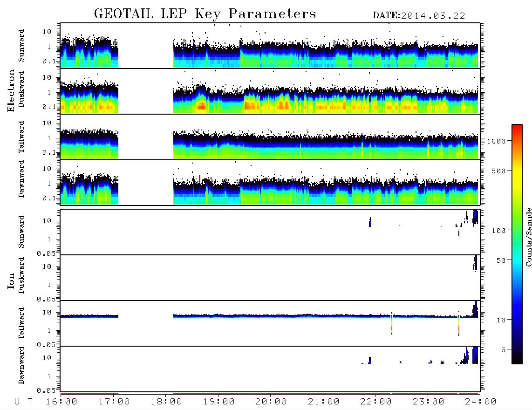This screenshot has width=532, height=410.
Task: Click the 500 colorbar tick label
Action: [499, 171]
